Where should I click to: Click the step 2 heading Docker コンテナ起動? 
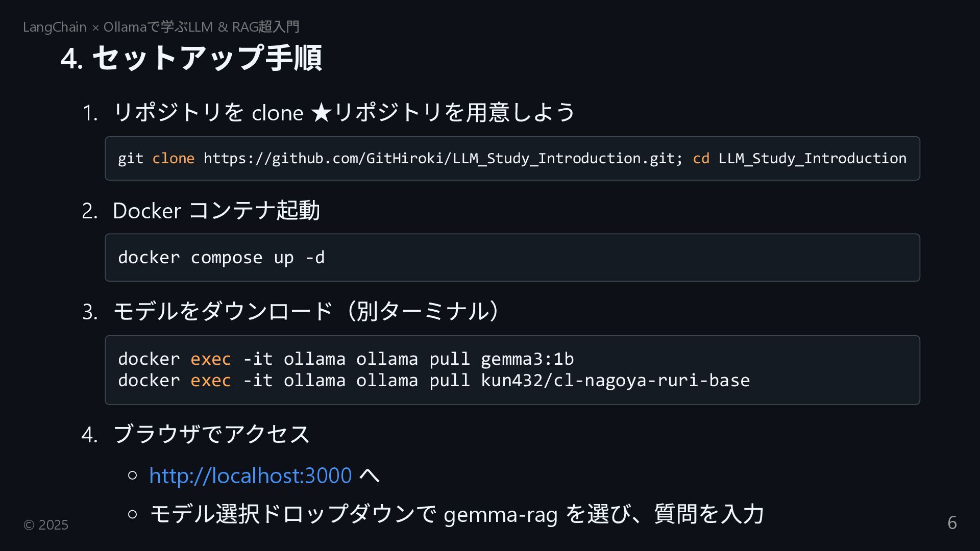(x=216, y=211)
